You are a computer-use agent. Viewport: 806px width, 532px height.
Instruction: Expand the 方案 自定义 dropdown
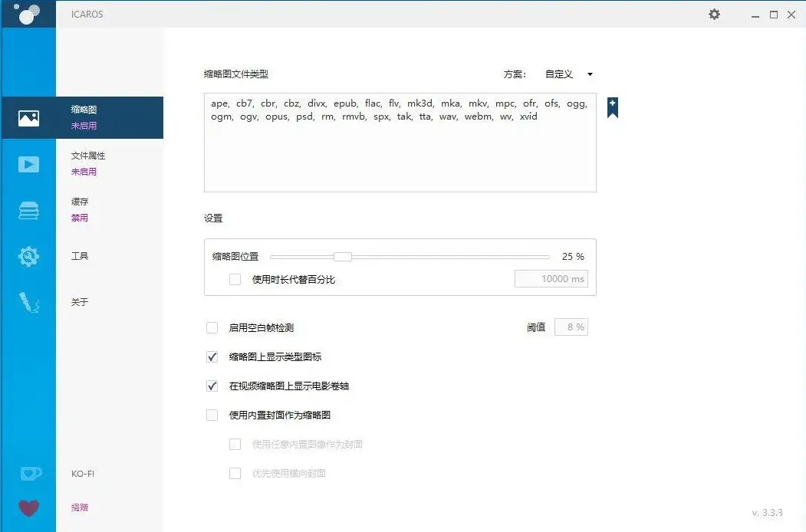pos(568,74)
